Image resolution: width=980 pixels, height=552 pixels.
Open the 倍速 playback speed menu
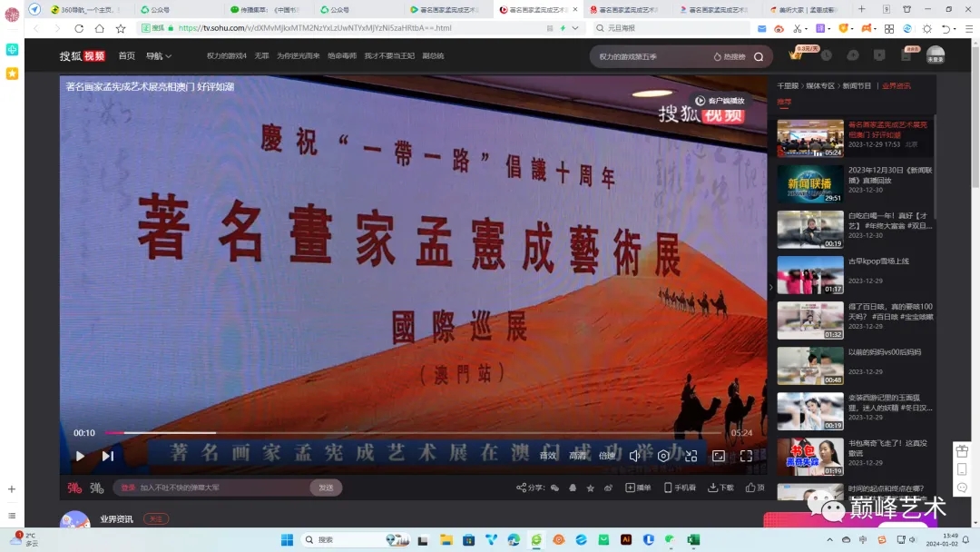click(x=606, y=455)
